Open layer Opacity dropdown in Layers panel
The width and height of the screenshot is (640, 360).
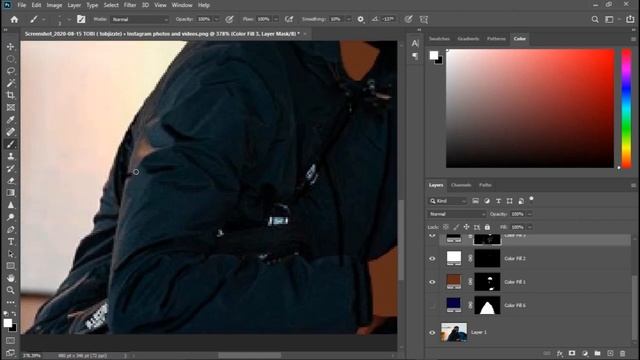coord(530,214)
